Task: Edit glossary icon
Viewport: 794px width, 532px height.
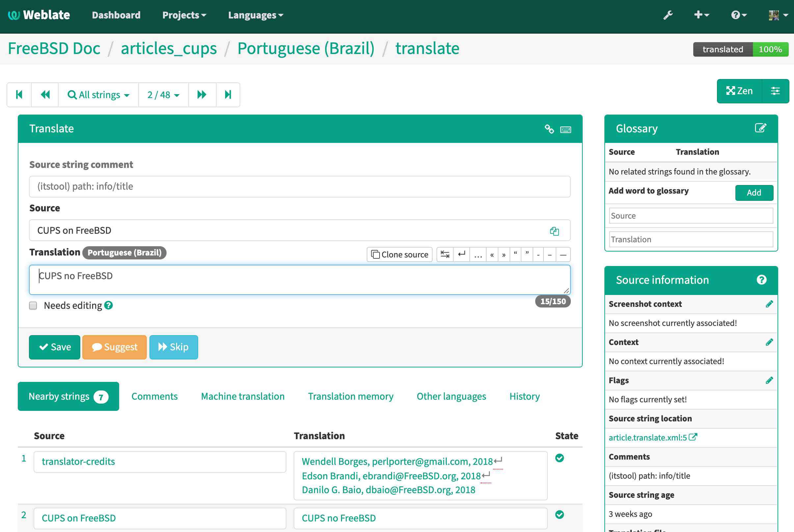Action: pyautogui.click(x=760, y=128)
